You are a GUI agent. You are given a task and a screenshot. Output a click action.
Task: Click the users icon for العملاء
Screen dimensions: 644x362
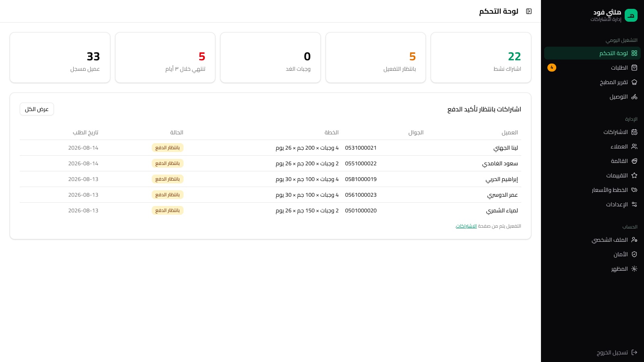click(634, 146)
